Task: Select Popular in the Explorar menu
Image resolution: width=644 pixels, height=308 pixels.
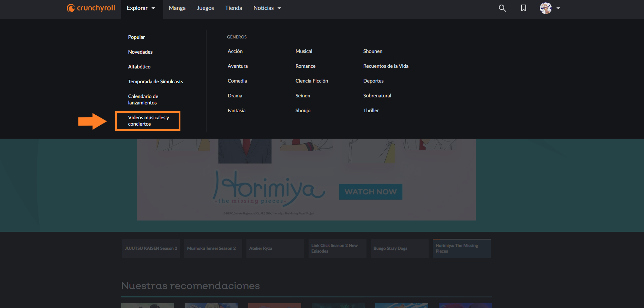Action: (x=136, y=37)
